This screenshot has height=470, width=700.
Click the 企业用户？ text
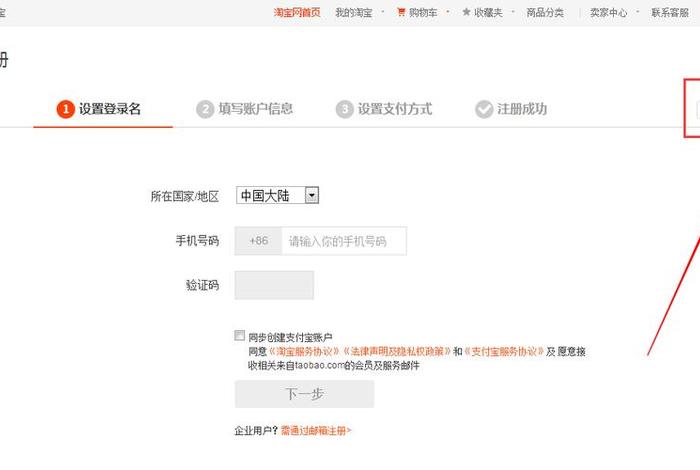point(256,431)
